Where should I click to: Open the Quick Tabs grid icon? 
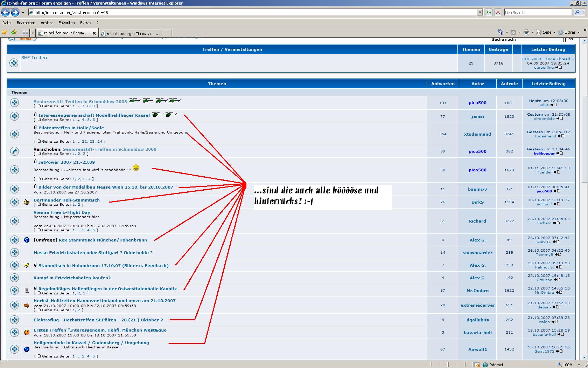click(x=25, y=33)
